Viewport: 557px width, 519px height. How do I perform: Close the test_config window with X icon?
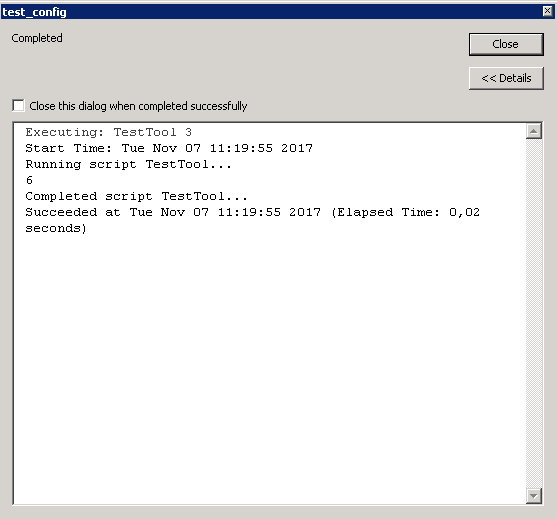click(x=547, y=11)
